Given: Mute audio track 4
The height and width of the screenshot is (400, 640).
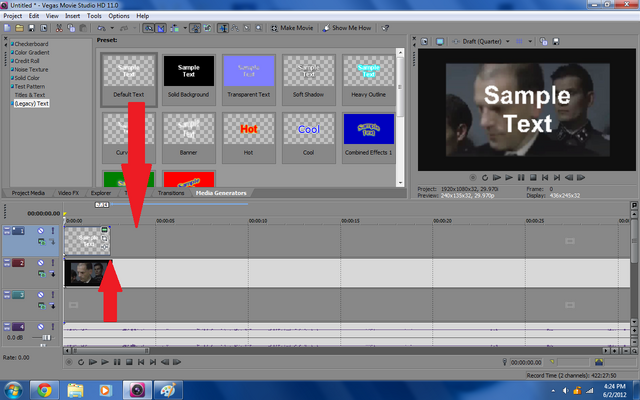Looking at the screenshot, I should pyautogui.click(x=41, y=327).
